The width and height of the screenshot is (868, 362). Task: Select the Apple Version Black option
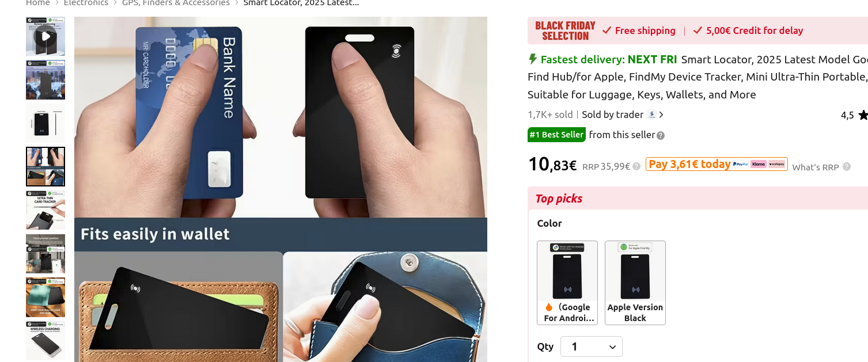635,283
